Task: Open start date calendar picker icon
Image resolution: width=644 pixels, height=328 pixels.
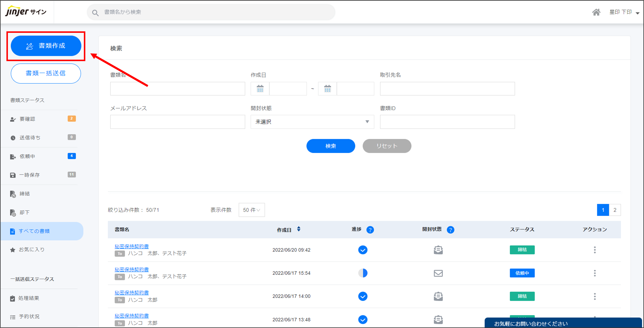Action: [x=260, y=89]
